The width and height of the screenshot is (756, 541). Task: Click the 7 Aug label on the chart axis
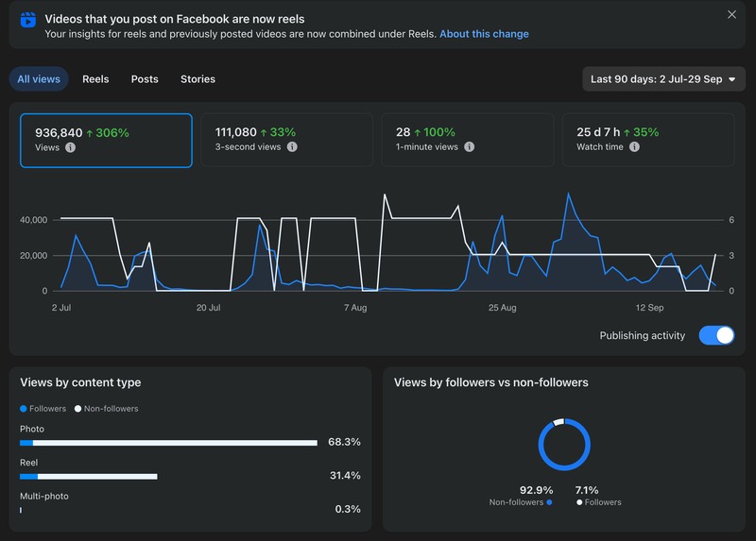(x=355, y=308)
